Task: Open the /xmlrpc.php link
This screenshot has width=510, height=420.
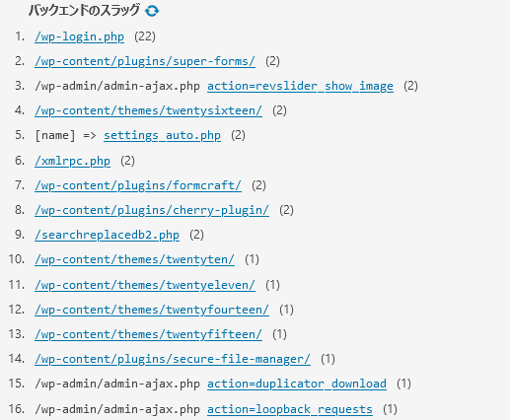Action: click(72, 161)
